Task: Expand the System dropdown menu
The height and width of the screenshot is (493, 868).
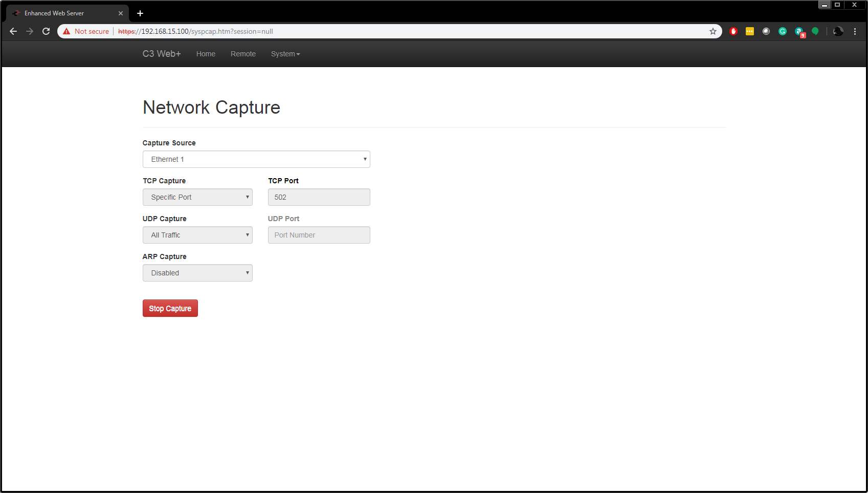Action: pyautogui.click(x=285, y=54)
